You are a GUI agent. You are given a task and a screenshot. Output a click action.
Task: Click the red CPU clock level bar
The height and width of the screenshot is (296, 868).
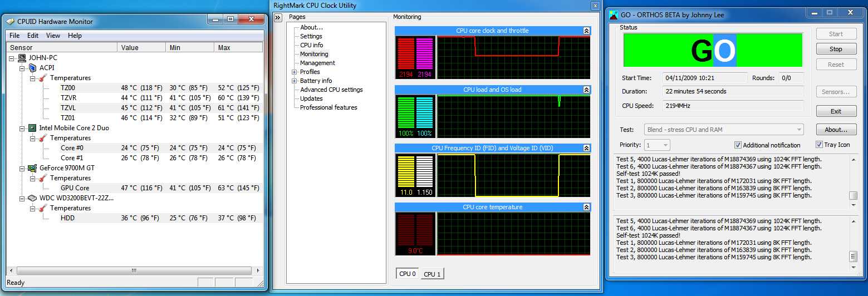[x=406, y=54]
